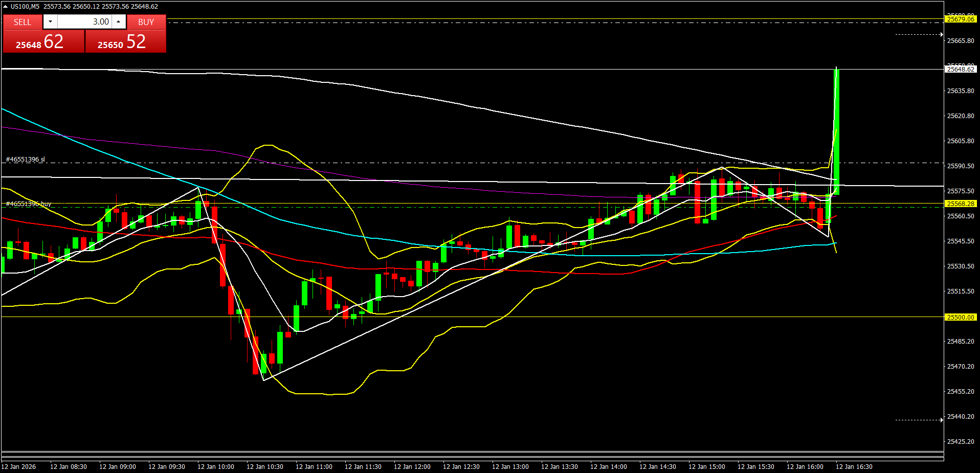Screen dimensions: 980x473
Task: Click the 3.00 volume input field
Action: [x=84, y=21]
